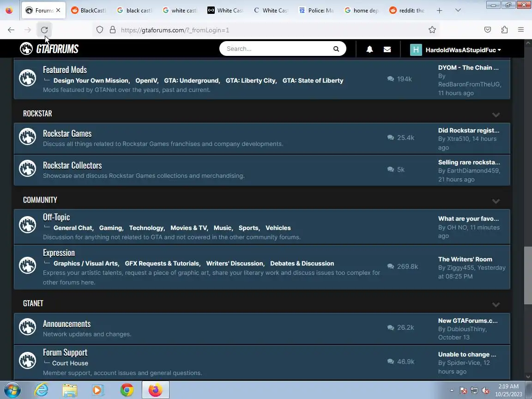Image resolution: width=532 pixels, height=399 pixels.
Task: Open a new tab with plus button
Action: [439, 11]
